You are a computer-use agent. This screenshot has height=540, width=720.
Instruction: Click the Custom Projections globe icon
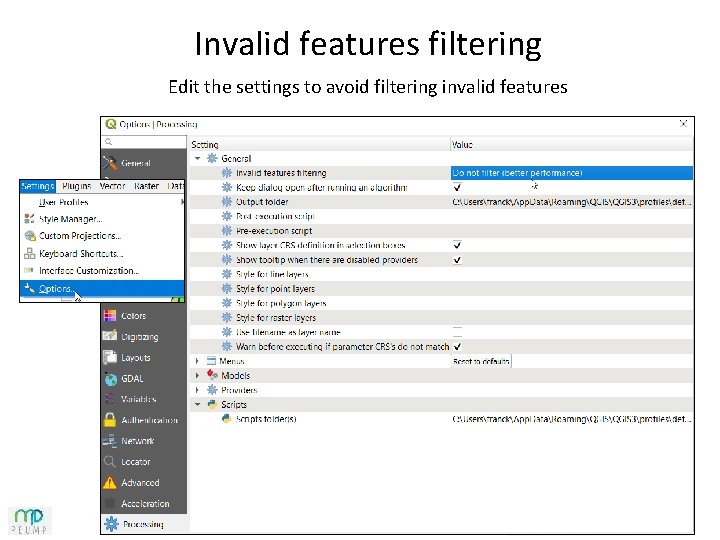pyautogui.click(x=30, y=236)
